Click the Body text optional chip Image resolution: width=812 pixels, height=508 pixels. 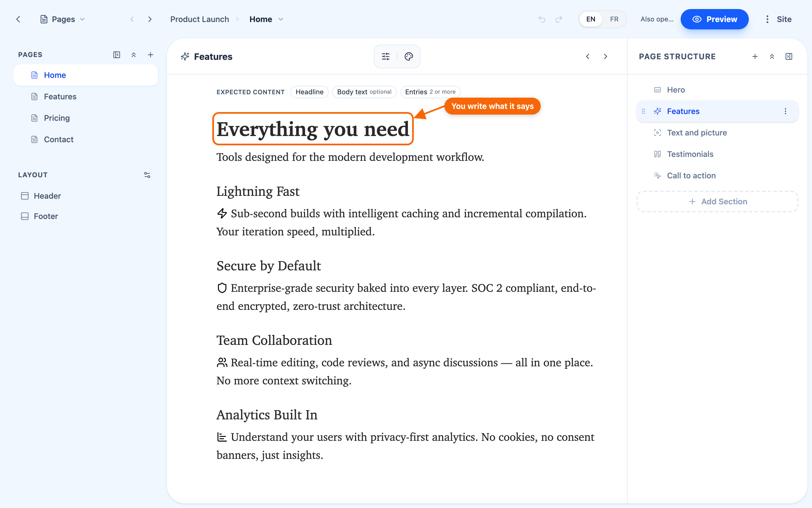point(364,92)
